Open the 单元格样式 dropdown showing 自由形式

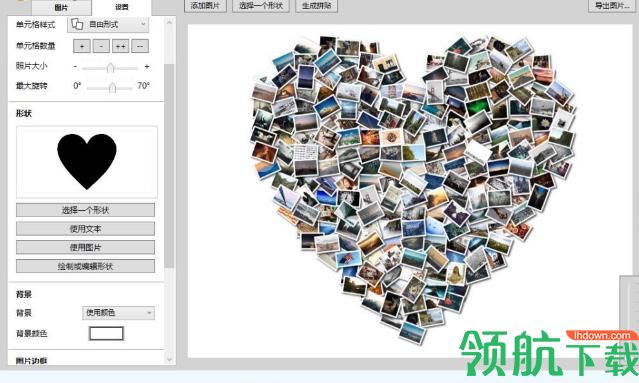coord(108,24)
